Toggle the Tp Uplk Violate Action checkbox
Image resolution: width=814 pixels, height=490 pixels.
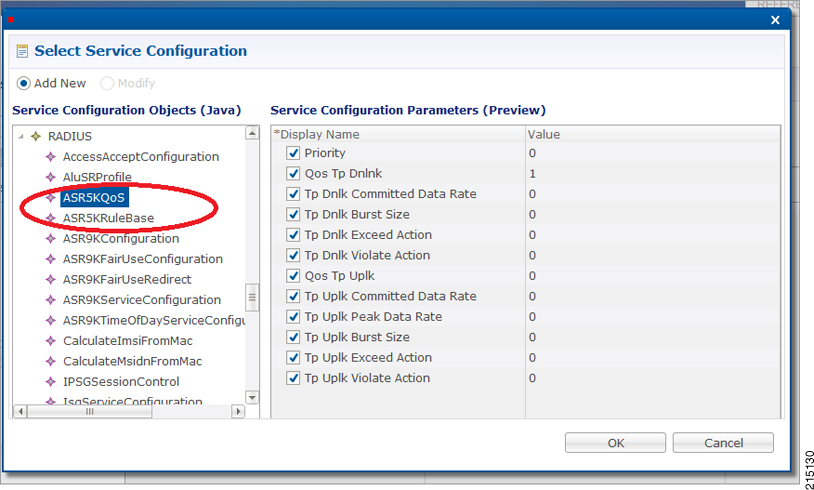[x=293, y=378]
